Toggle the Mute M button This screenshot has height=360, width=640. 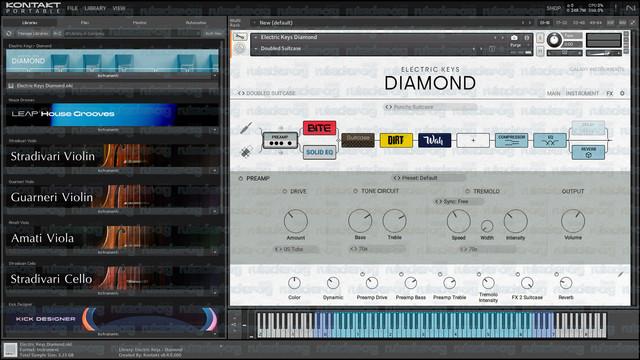540,51
